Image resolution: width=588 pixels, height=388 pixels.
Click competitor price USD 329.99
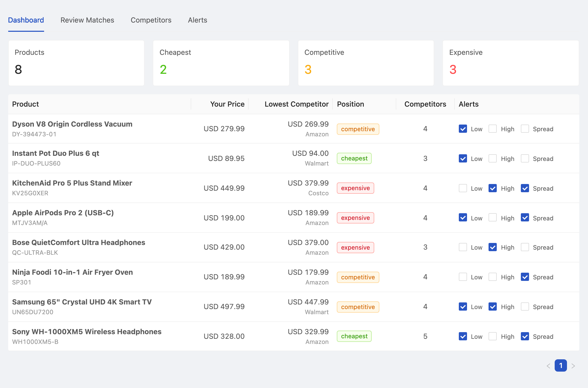(308, 332)
